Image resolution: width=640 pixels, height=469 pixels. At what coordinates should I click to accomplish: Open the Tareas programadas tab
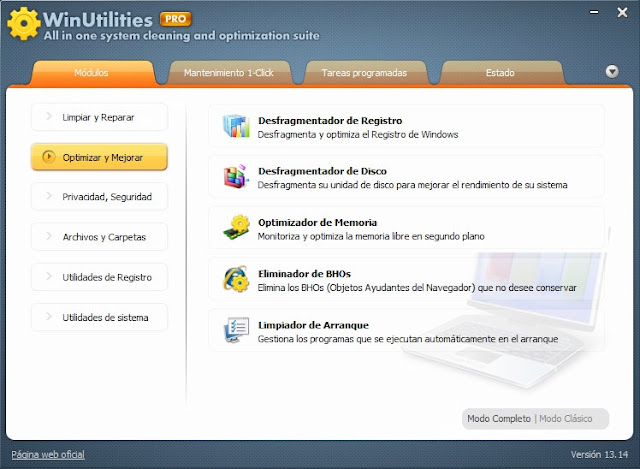tap(364, 73)
